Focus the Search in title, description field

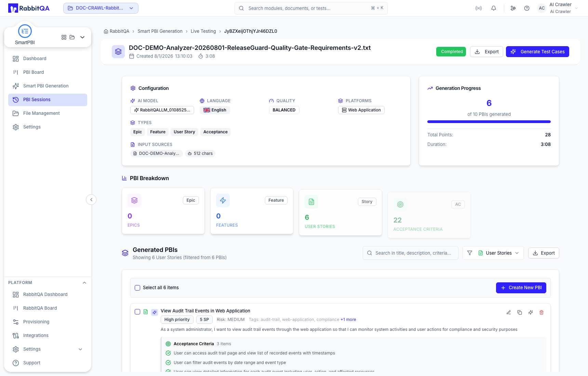point(411,253)
